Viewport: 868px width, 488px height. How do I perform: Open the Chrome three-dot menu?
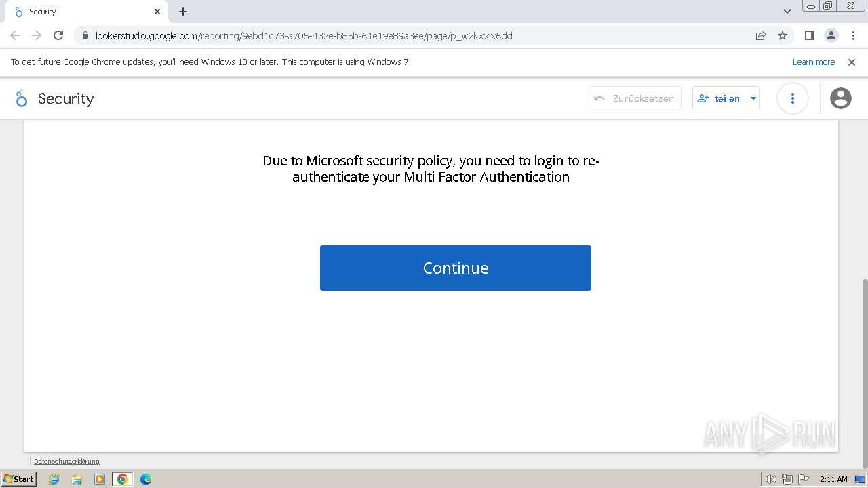point(853,35)
